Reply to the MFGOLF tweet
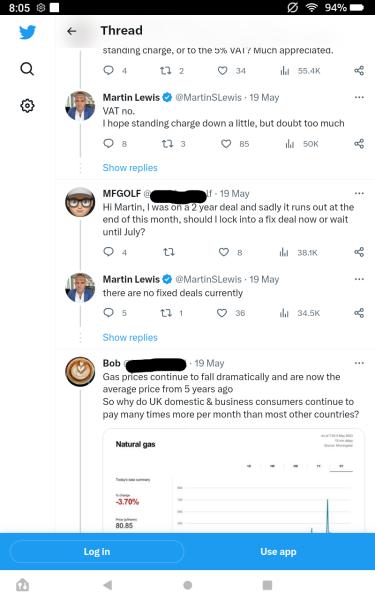Screen dimensions: 375x600 109,252
